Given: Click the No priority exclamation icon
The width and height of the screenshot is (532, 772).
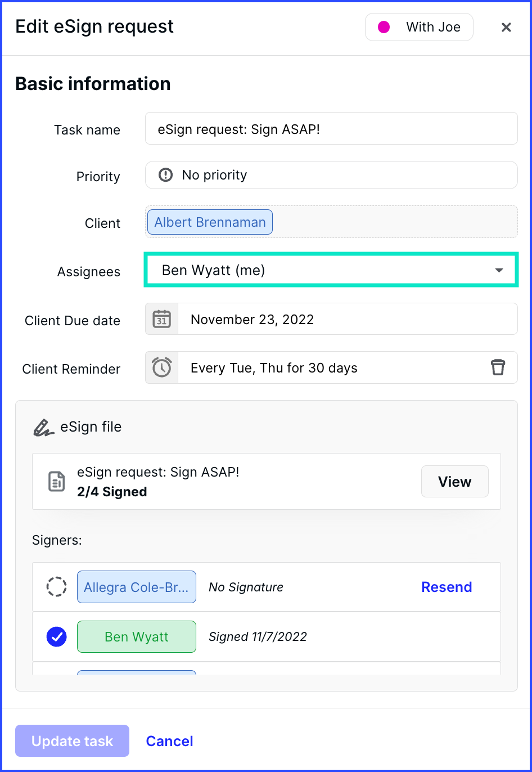Looking at the screenshot, I should pyautogui.click(x=166, y=175).
